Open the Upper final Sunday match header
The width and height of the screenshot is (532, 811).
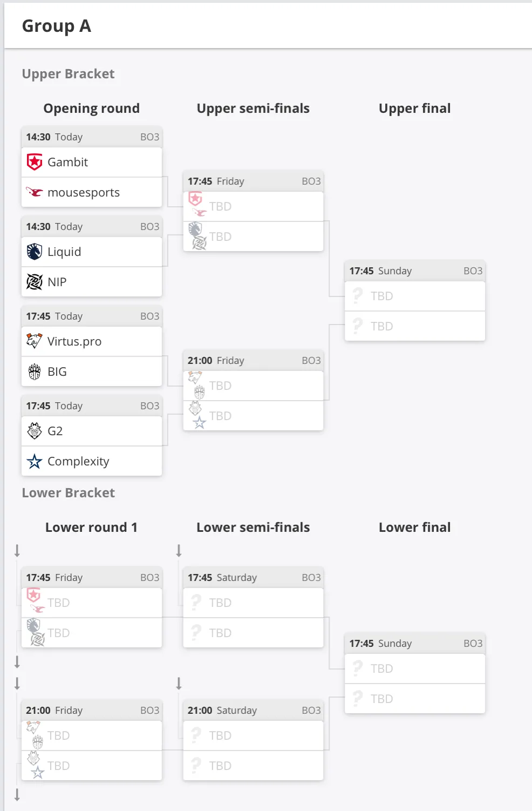pos(415,271)
